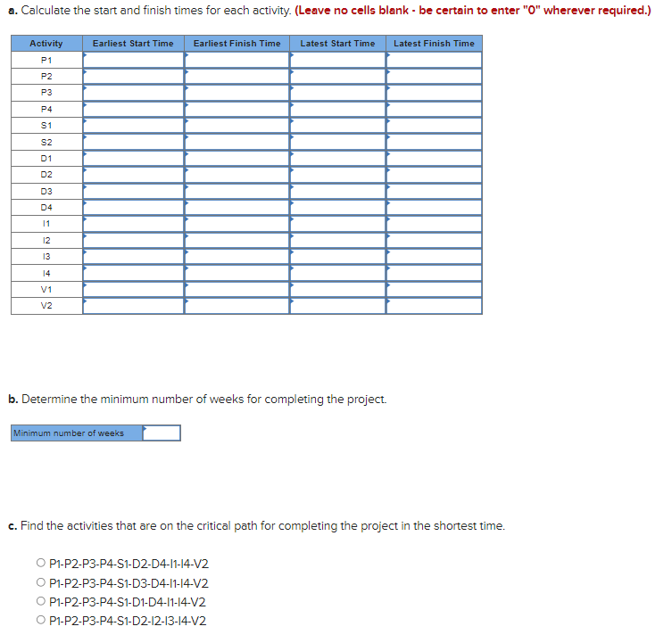The height and width of the screenshot is (643, 672).
Task: Click P3 Earliest Finish Time cell
Action: pyautogui.click(x=237, y=93)
